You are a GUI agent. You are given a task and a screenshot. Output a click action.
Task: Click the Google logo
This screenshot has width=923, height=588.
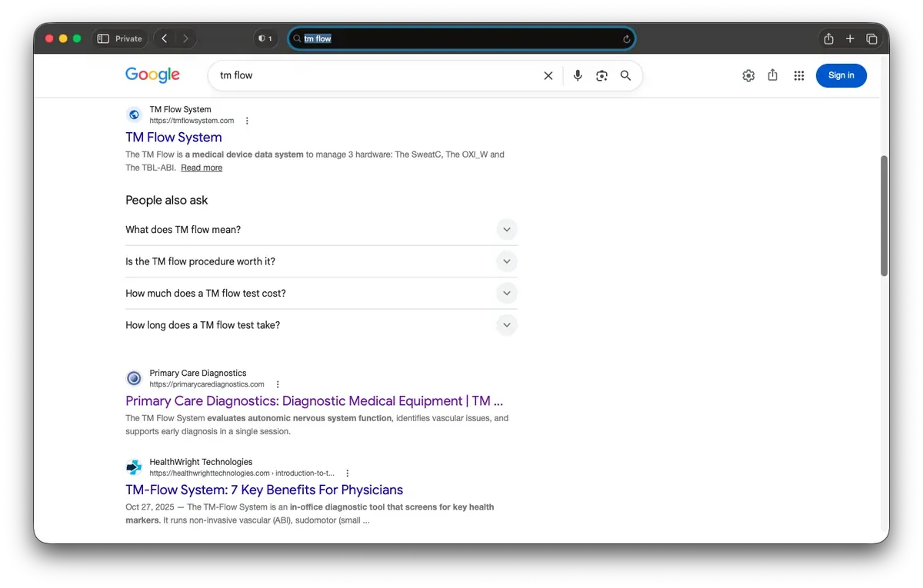pos(152,75)
